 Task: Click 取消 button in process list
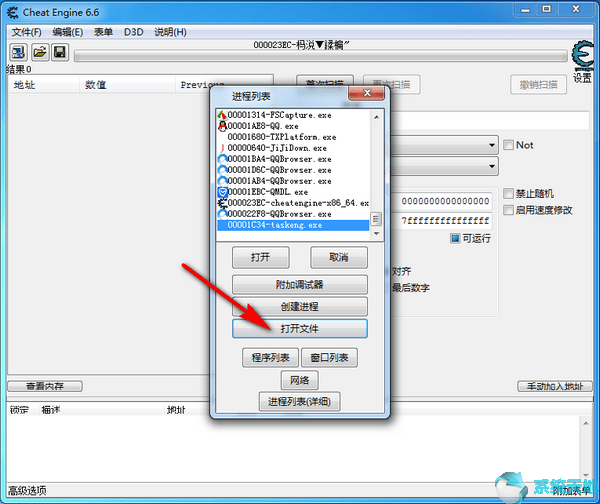(x=339, y=258)
